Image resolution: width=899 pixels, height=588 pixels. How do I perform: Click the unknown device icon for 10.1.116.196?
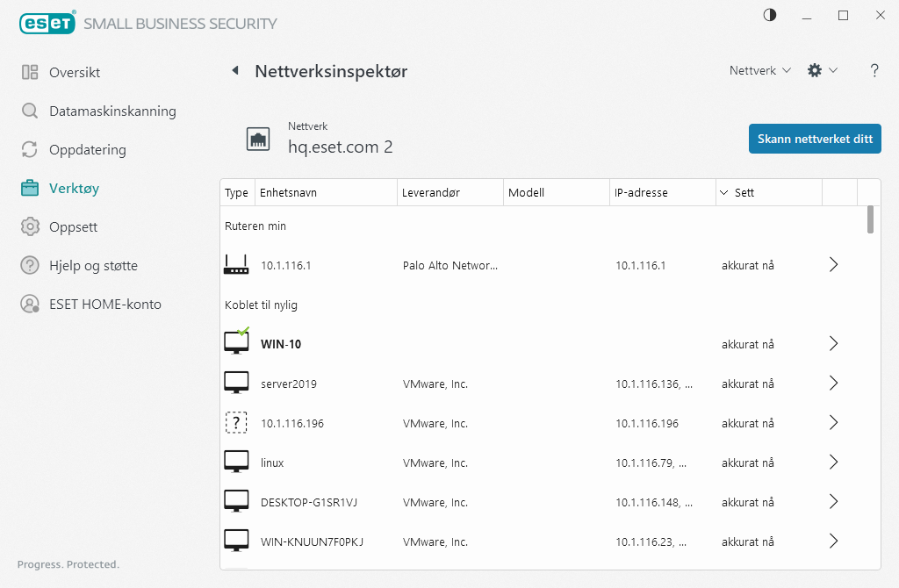(236, 422)
